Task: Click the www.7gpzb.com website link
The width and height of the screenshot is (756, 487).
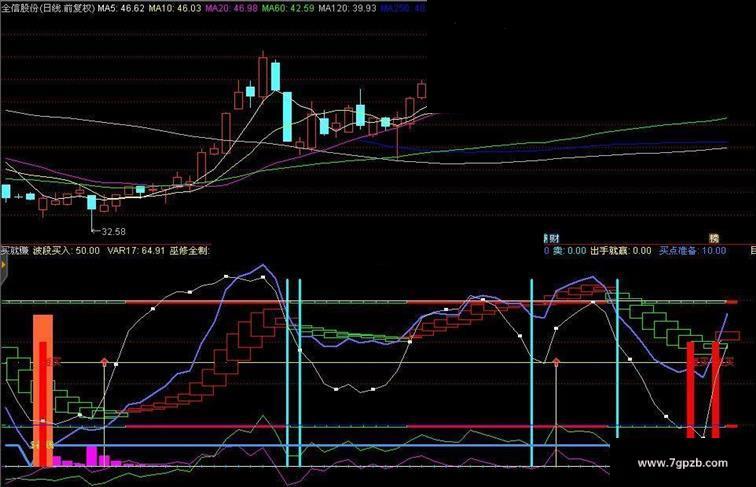Action: (682, 463)
